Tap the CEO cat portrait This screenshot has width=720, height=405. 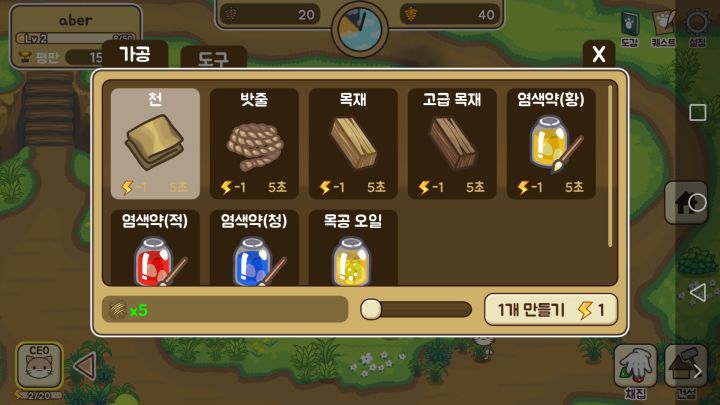(x=39, y=365)
